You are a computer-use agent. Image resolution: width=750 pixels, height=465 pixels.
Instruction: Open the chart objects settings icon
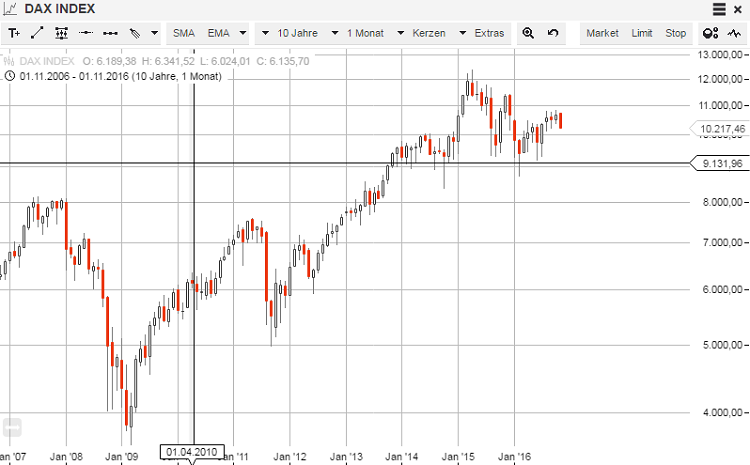coord(710,33)
